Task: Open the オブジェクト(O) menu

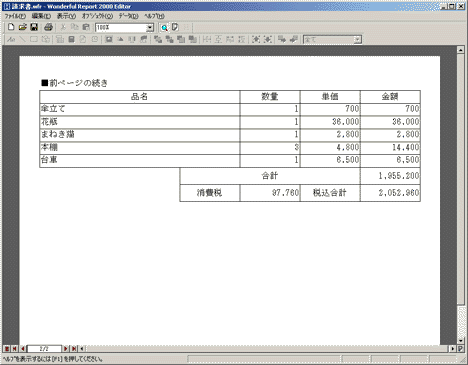Action: point(97,16)
